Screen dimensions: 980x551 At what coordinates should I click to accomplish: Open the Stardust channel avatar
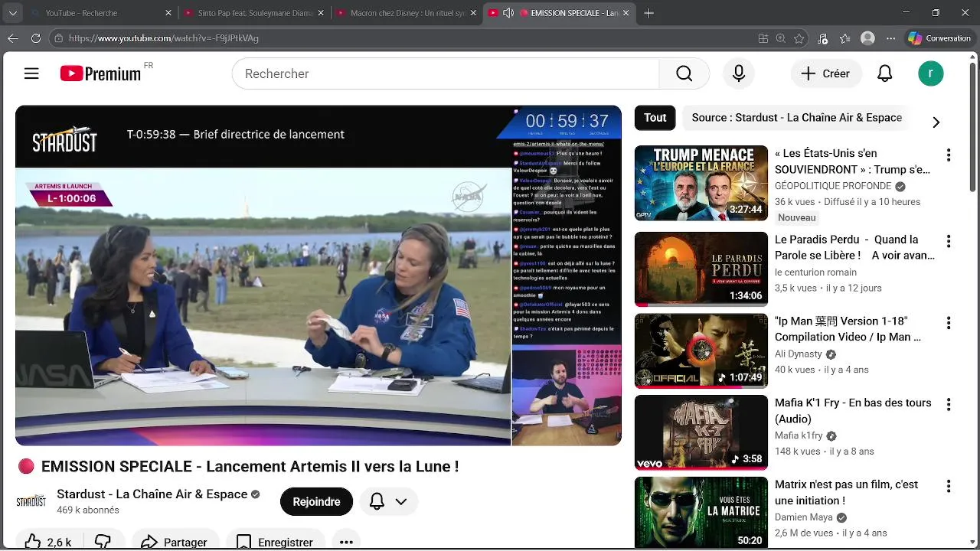point(31,501)
